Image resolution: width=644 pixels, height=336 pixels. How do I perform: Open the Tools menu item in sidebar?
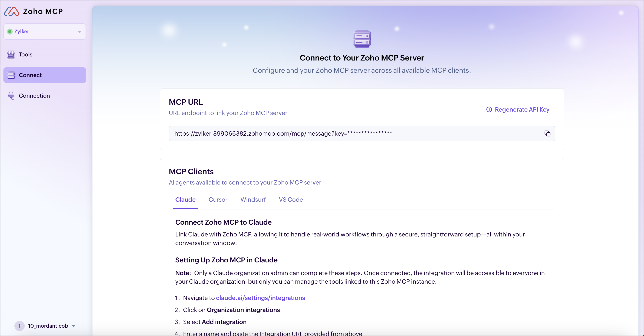point(26,54)
